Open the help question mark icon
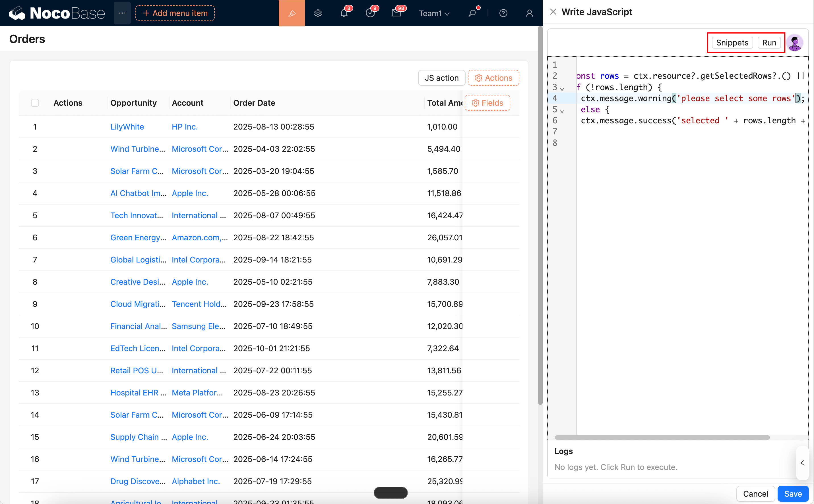Screen dimensions: 814x504 click(503, 13)
